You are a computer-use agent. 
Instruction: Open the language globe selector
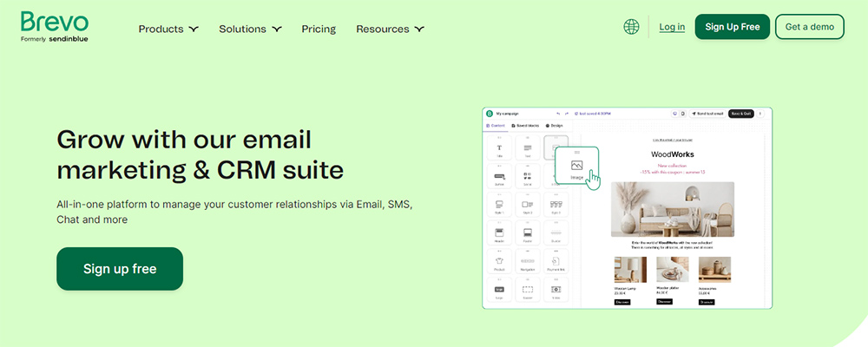(x=631, y=27)
